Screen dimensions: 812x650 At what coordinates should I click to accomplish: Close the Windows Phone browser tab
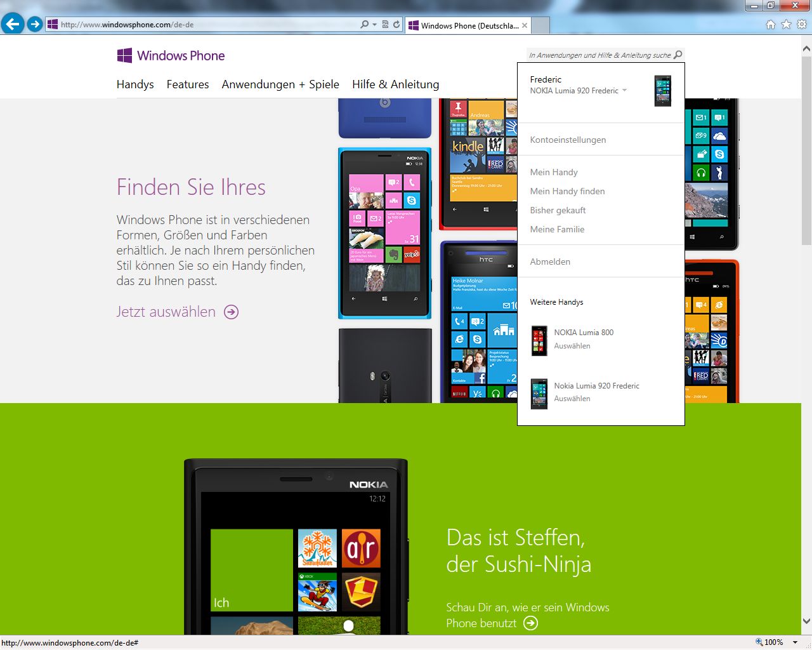point(525,25)
